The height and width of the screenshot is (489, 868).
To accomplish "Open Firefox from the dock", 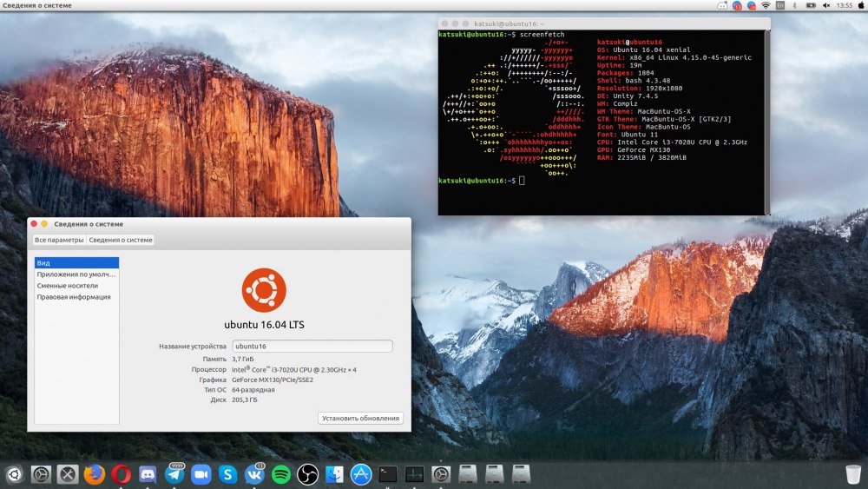I will pyautogui.click(x=94, y=474).
